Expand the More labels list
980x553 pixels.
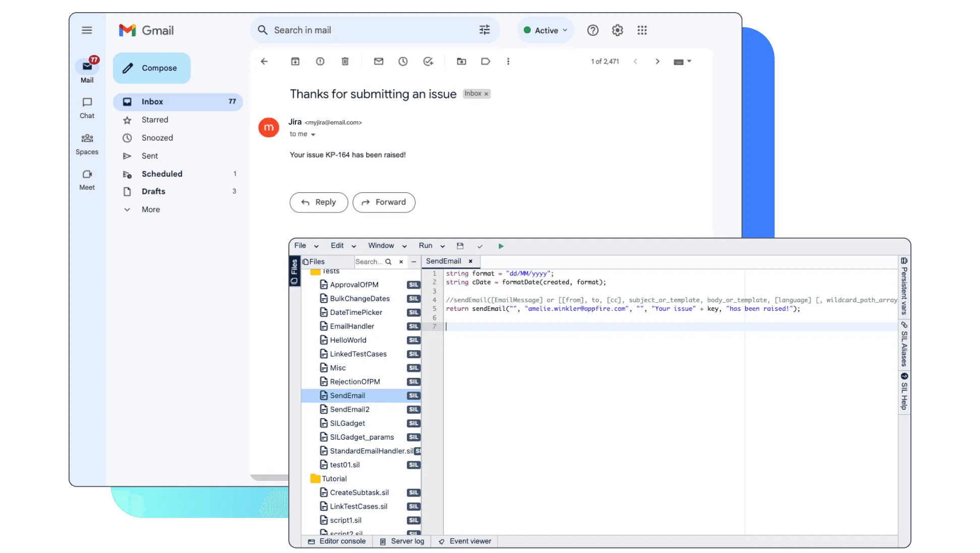click(150, 209)
